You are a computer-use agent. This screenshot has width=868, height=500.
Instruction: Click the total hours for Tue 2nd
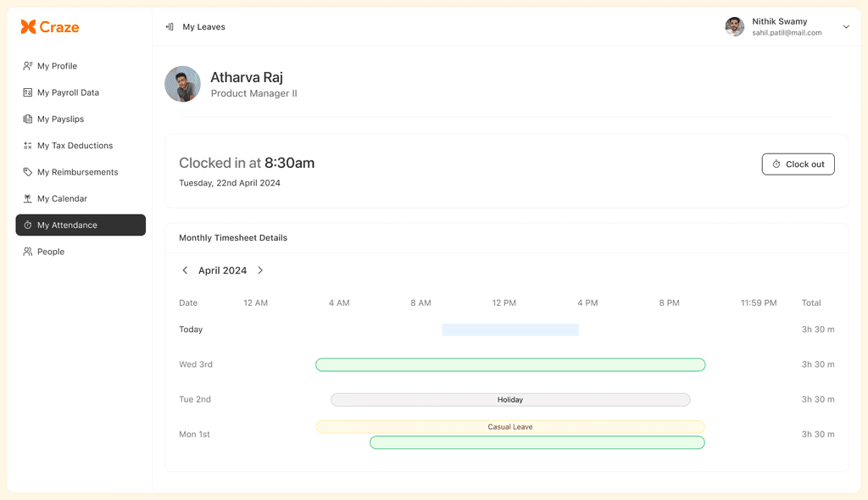818,399
